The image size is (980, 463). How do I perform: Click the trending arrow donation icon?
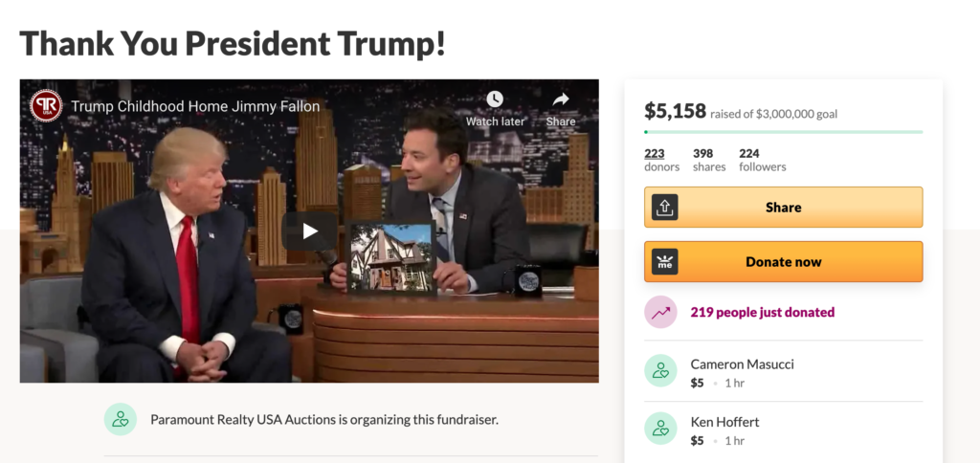tap(660, 312)
